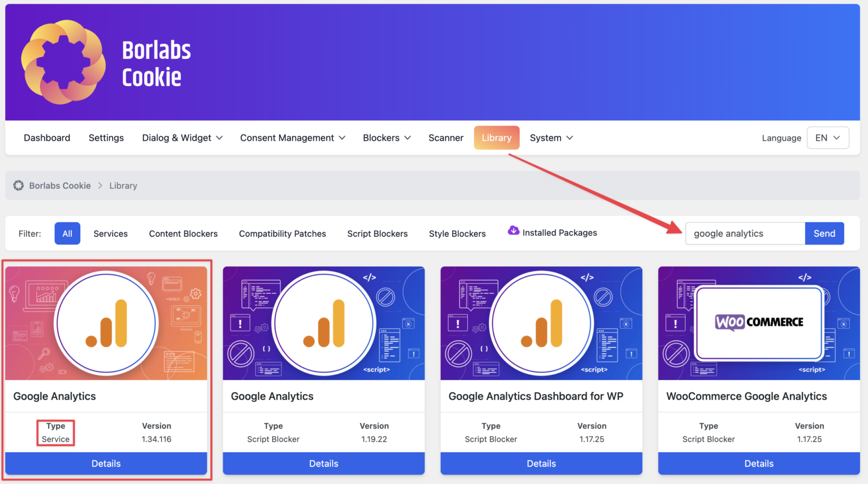View Details for WooCommerce Google Analytics

pos(759,464)
